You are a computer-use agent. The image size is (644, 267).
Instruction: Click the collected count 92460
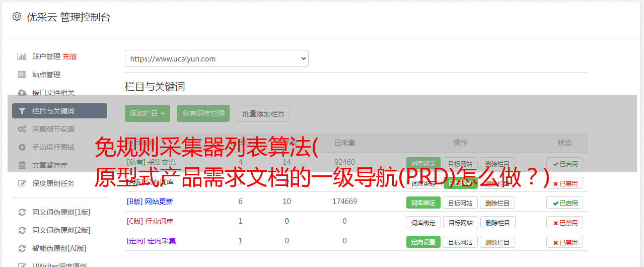point(345,162)
